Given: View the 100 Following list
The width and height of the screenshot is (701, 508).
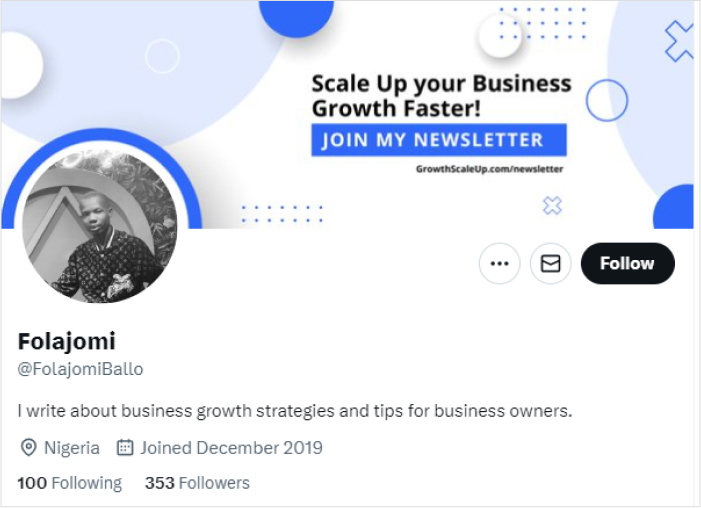Looking at the screenshot, I should (x=69, y=483).
